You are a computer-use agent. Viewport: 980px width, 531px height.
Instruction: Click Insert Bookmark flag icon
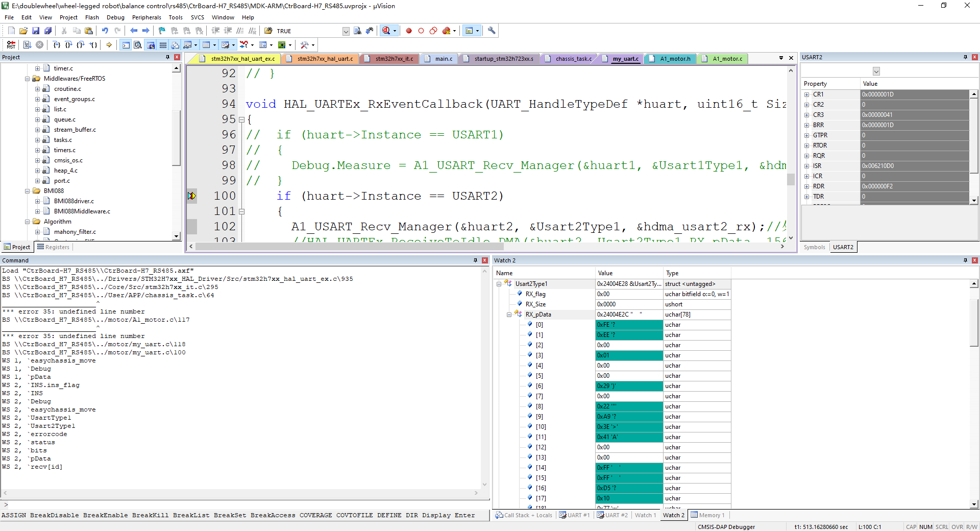tap(162, 31)
